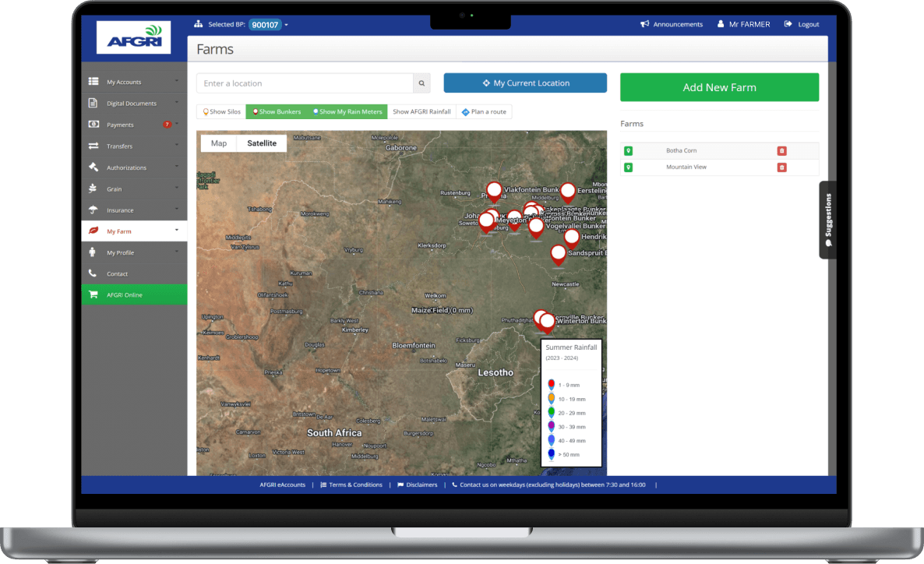The image size is (924, 564).
Task: Click the magnifier search icon beside location field
Action: click(x=422, y=83)
